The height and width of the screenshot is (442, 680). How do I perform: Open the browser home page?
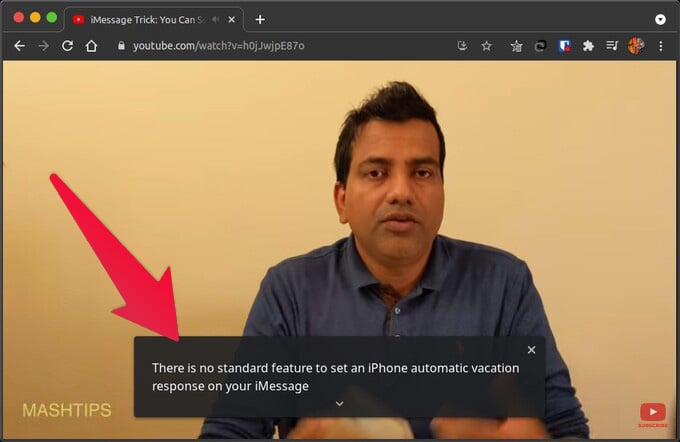(91, 46)
